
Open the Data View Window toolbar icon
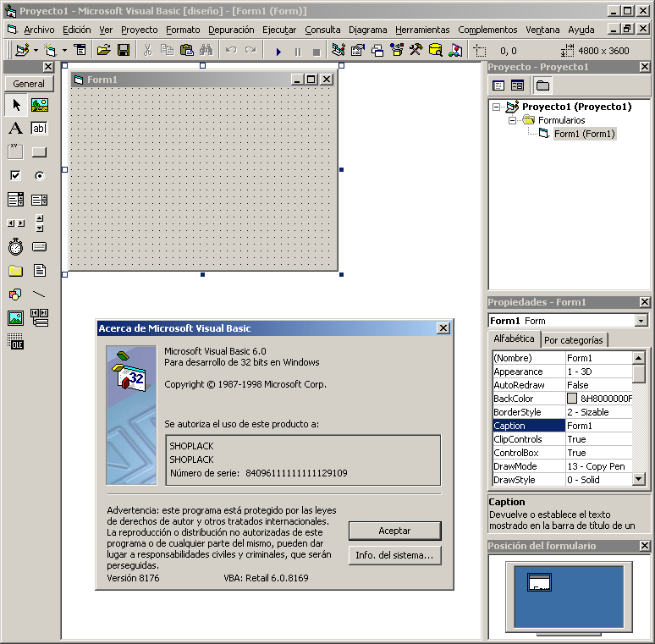pyautogui.click(x=436, y=51)
